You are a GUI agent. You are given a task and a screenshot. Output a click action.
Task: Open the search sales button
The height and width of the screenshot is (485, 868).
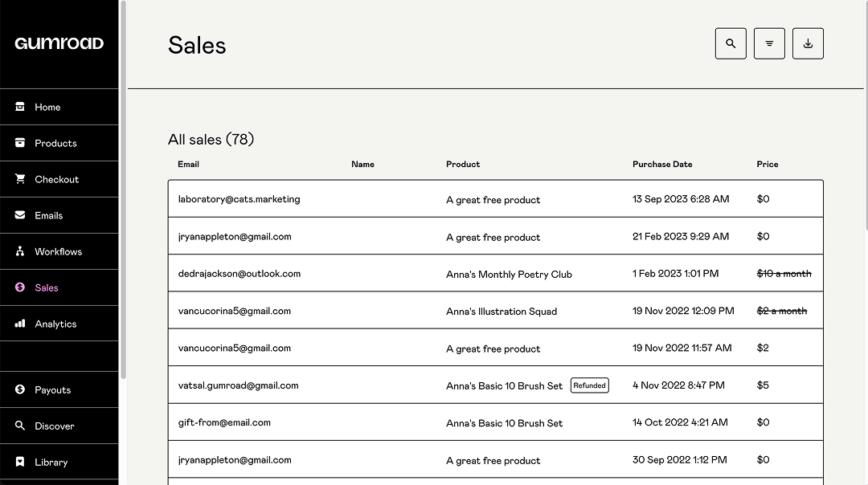tap(731, 43)
